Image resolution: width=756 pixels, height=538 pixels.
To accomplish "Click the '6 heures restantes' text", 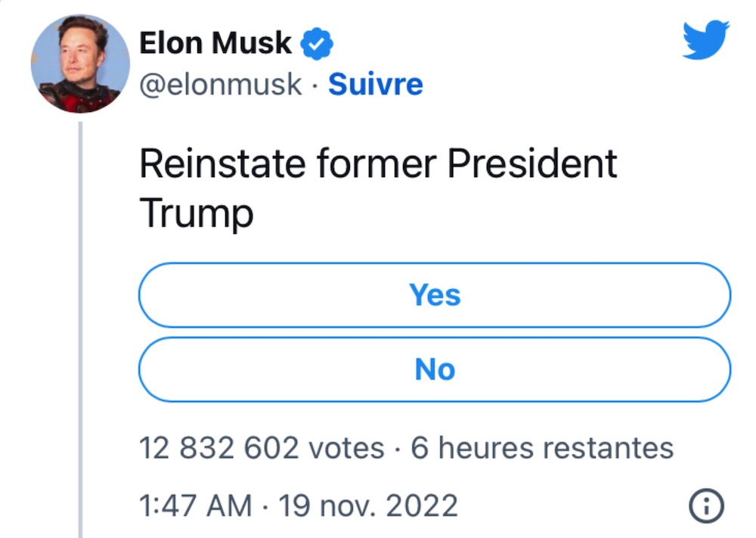I will pyautogui.click(x=541, y=448).
